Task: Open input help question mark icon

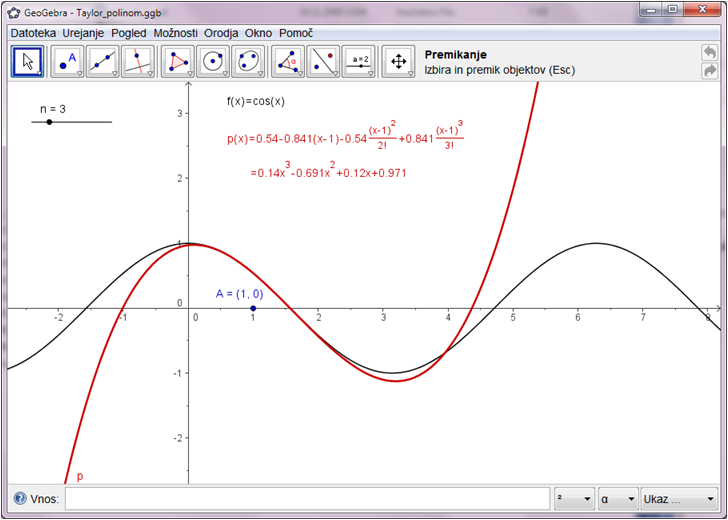Action: pos(20,499)
